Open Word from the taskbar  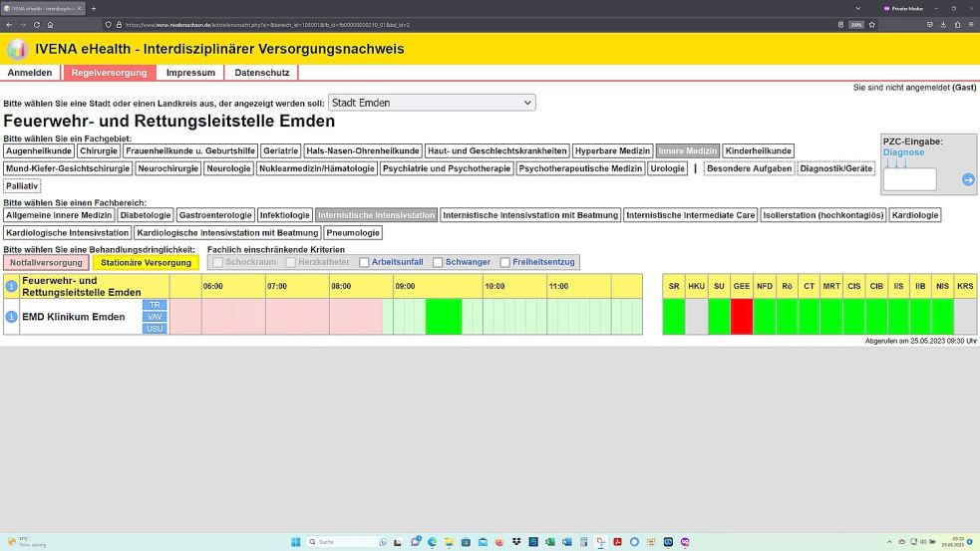[x=567, y=542]
